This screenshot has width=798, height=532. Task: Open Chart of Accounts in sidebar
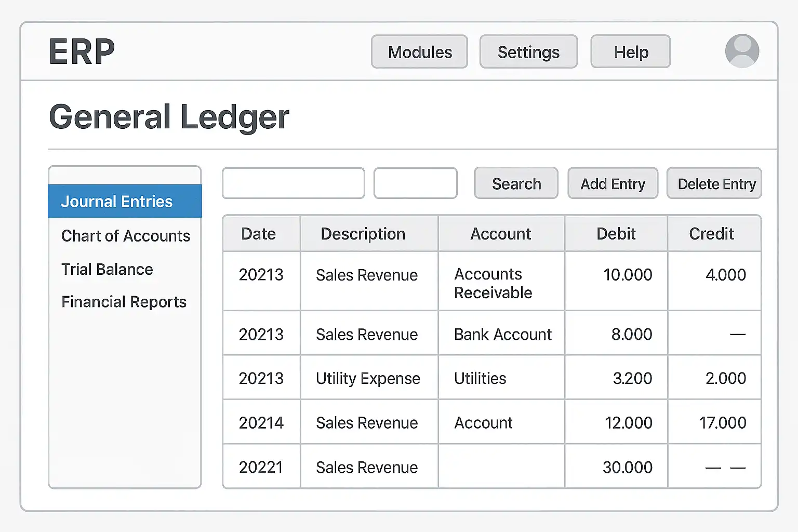(x=125, y=236)
